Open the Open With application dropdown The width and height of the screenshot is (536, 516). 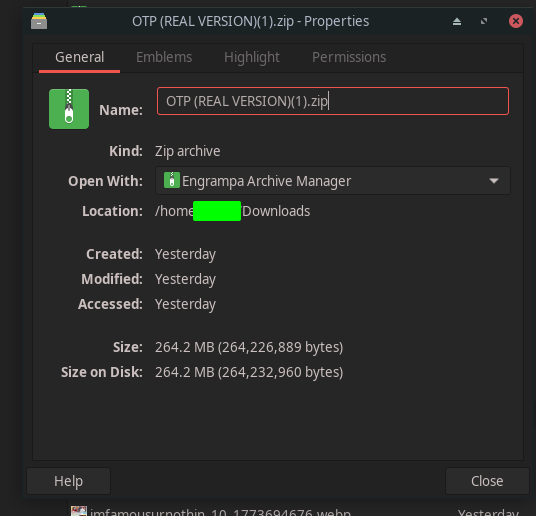pyautogui.click(x=333, y=181)
